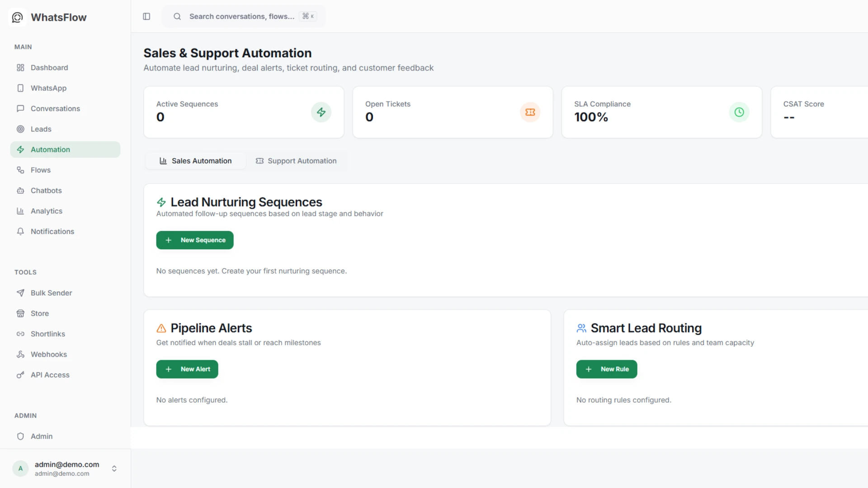
Task: Click the SLA Compliance stat card
Action: point(662,112)
